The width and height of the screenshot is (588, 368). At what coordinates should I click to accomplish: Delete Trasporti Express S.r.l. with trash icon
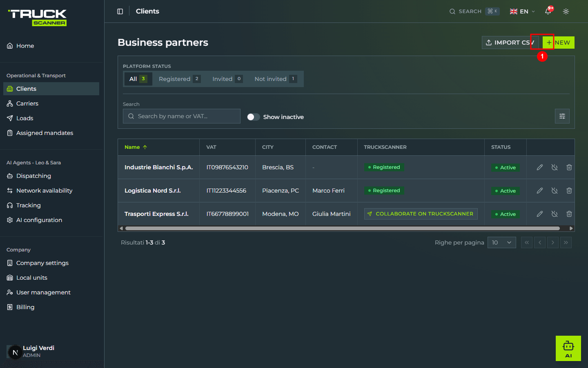tap(569, 214)
